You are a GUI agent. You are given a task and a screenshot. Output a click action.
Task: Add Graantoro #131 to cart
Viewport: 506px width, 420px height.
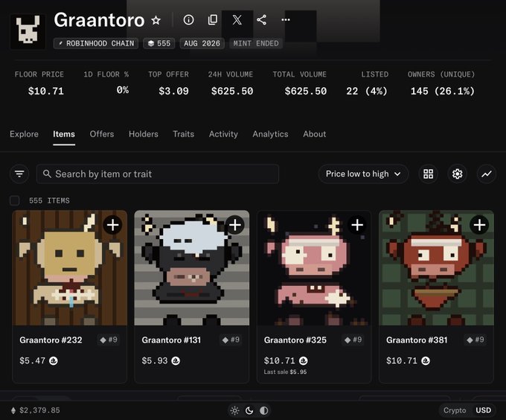pyautogui.click(x=235, y=225)
